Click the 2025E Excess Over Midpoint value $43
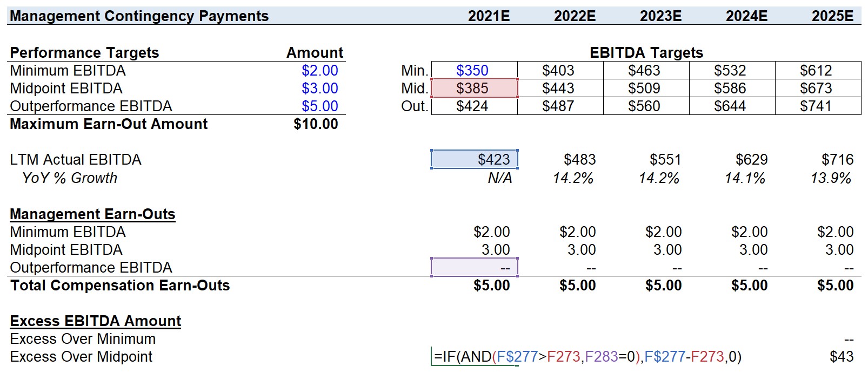The image size is (868, 373). coord(841,357)
